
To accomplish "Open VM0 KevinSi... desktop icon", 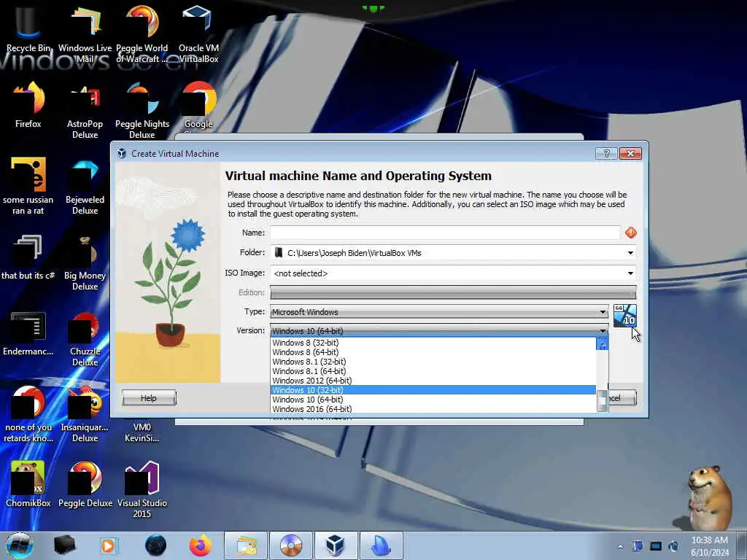I will (x=142, y=432).
